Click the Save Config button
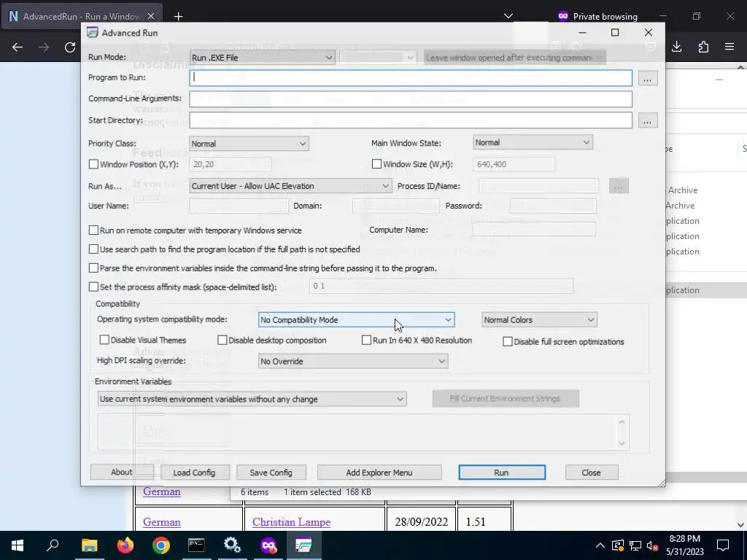The image size is (747, 560). pos(271,472)
